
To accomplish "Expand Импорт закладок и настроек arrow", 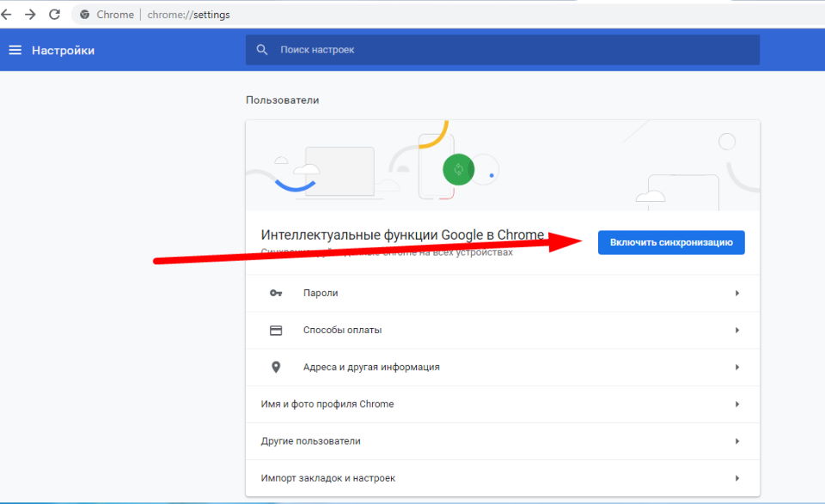I will [x=737, y=477].
